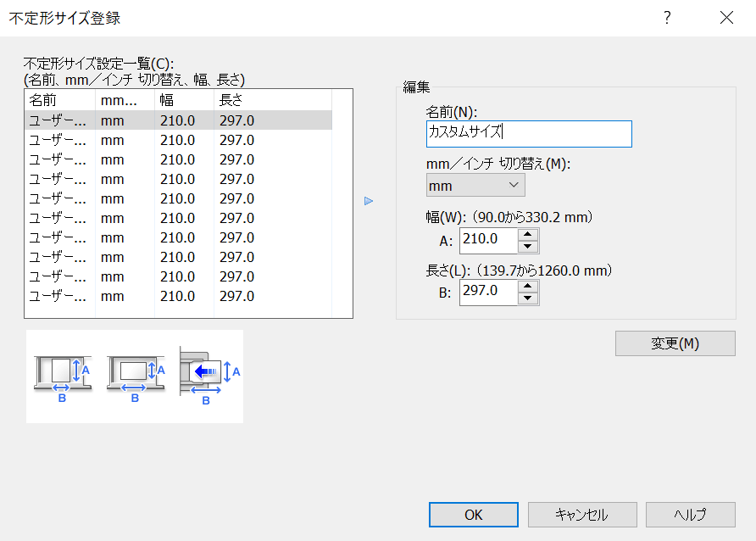Screen dimensions: 756x541
Task: Decrease length B with down arrow
Action: coord(529,298)
